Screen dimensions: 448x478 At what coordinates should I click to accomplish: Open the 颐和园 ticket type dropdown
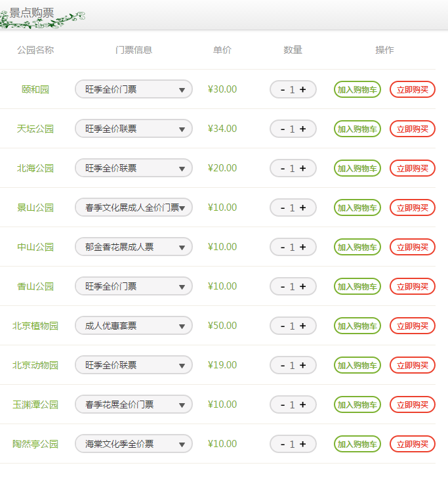(x=134, y=89)
